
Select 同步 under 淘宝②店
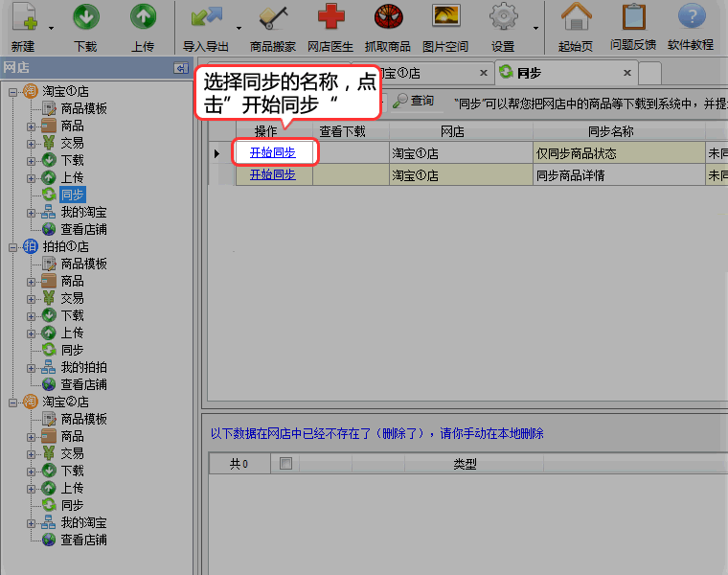click(73, 505)
